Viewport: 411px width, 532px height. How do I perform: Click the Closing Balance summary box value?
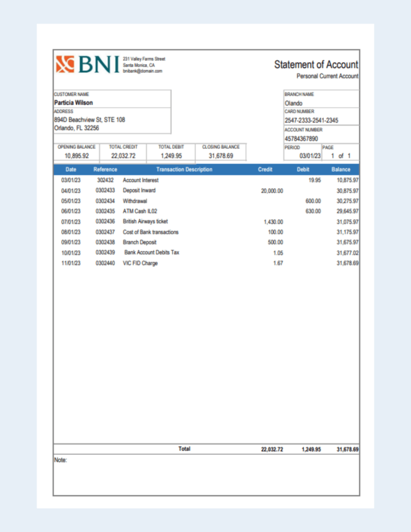point(221,156)
